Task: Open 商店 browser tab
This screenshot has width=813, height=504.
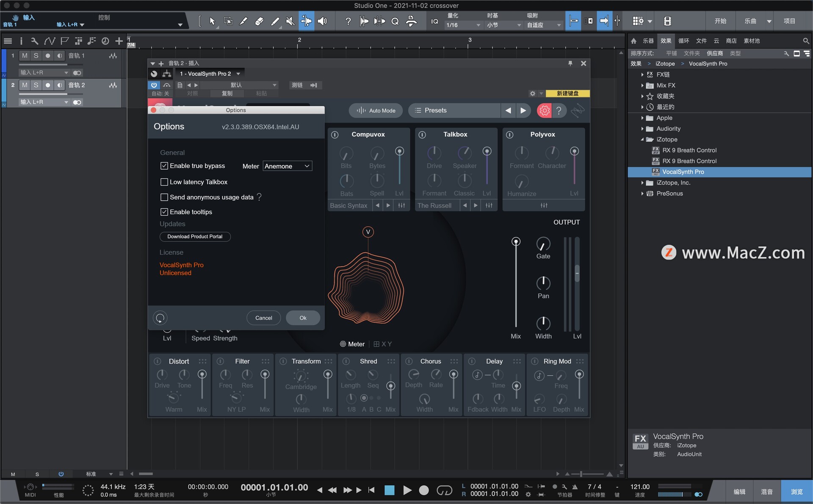Action: [731, 41]
